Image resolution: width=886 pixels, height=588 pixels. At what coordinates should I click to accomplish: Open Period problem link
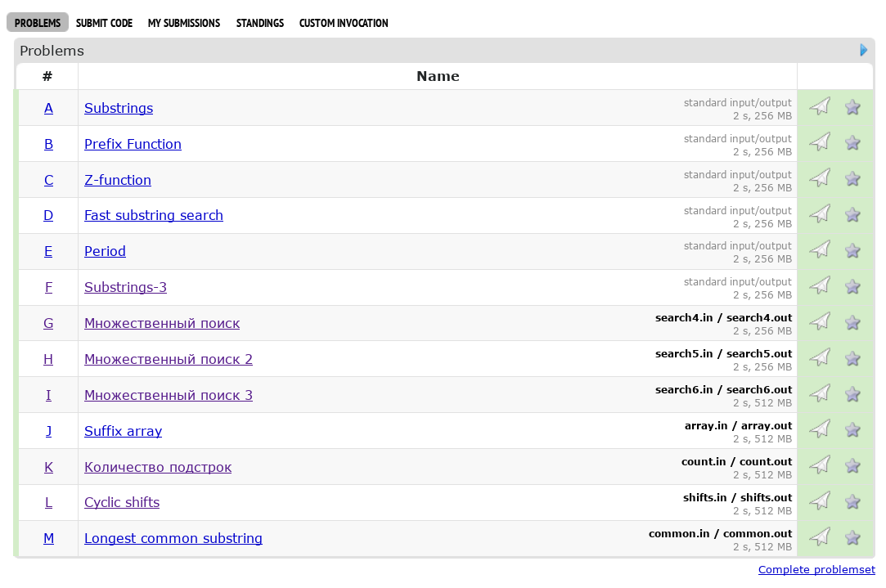(105, 251)
